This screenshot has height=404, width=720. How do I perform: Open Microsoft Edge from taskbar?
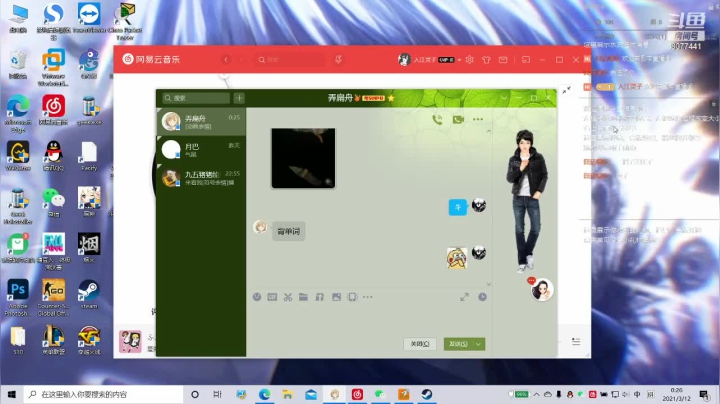tap(264, 394)
